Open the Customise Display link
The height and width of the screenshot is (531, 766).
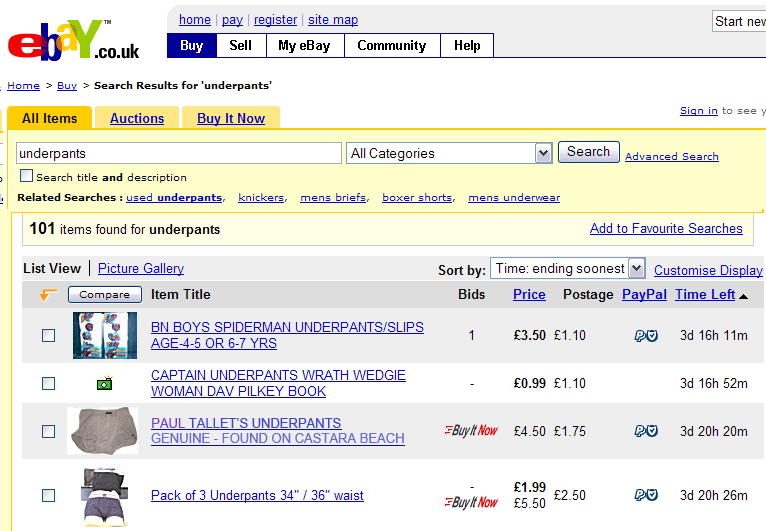pos(708,270)
